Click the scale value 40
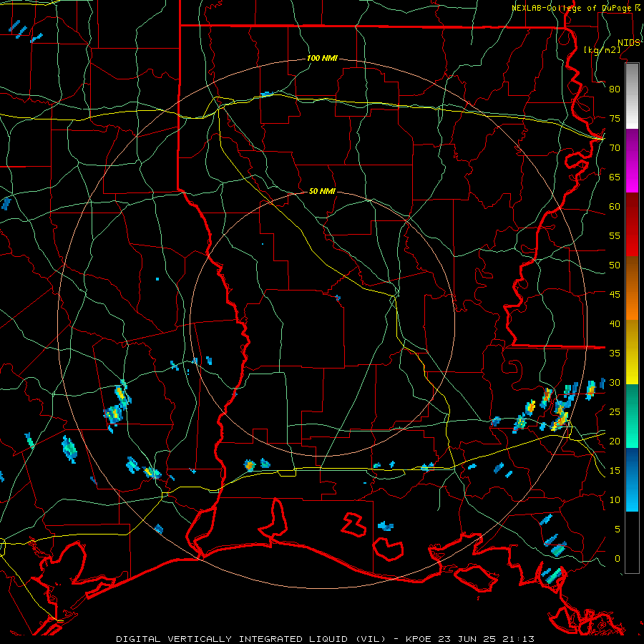644x644 pixels. pos(615,323)
